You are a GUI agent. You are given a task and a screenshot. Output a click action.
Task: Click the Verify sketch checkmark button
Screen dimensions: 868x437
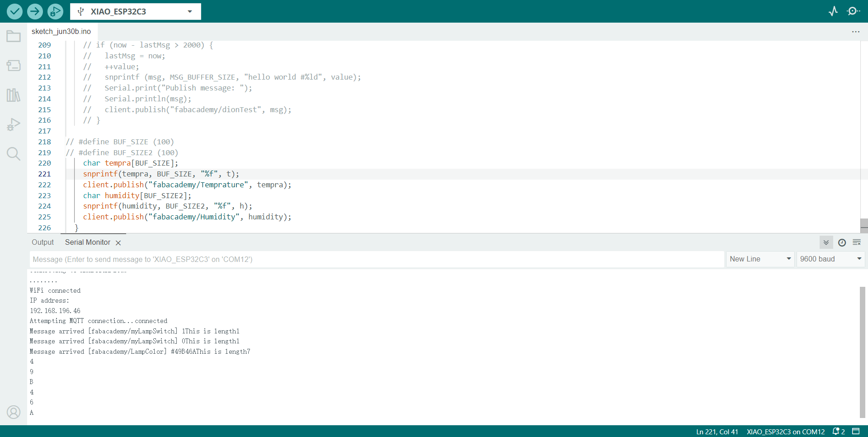click(x=14, y=11)
